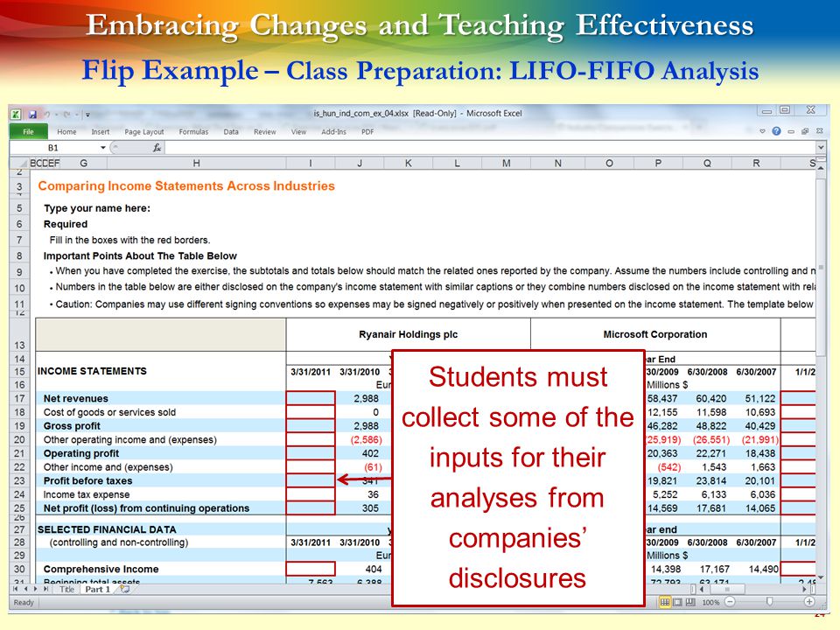Click the Save icon in Quick Access Toolbar
Image resolution: width=840 pixels, height=630 pixels.
[32, 114]
